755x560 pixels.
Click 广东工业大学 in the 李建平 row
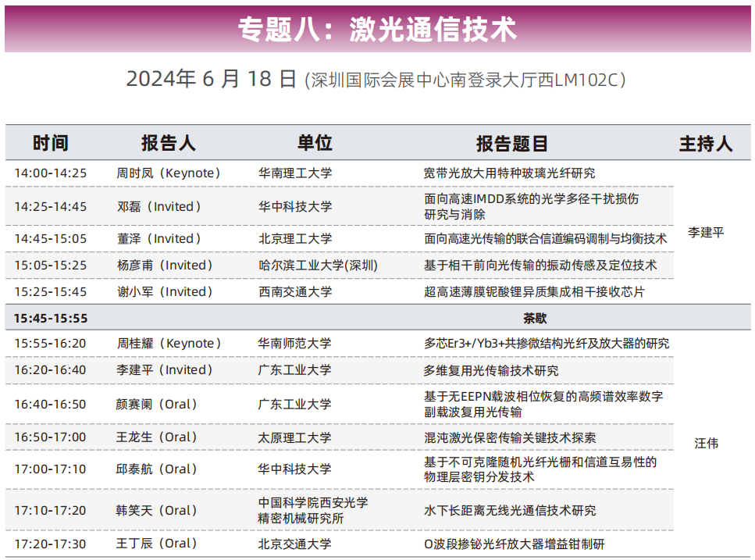[294, 370]
